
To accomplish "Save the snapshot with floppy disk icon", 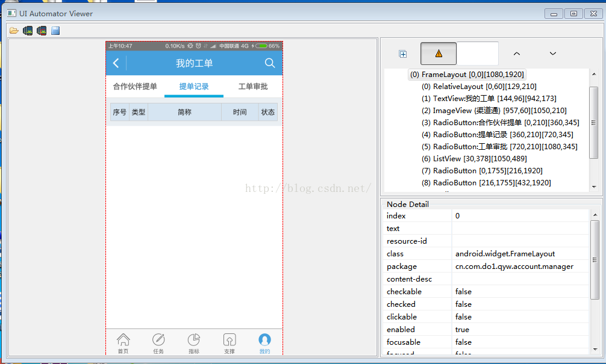I will (55, 31).
